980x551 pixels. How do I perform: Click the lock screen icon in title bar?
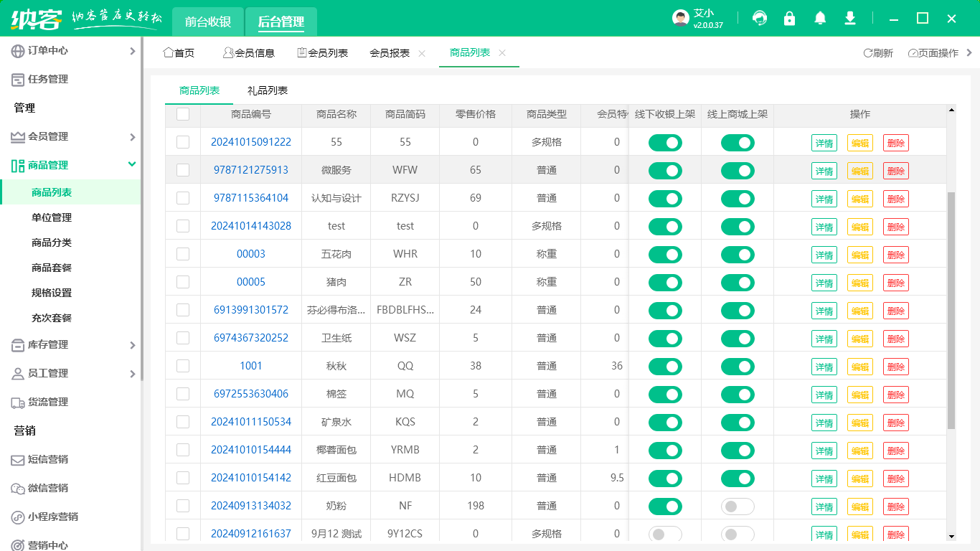point(789,18)
